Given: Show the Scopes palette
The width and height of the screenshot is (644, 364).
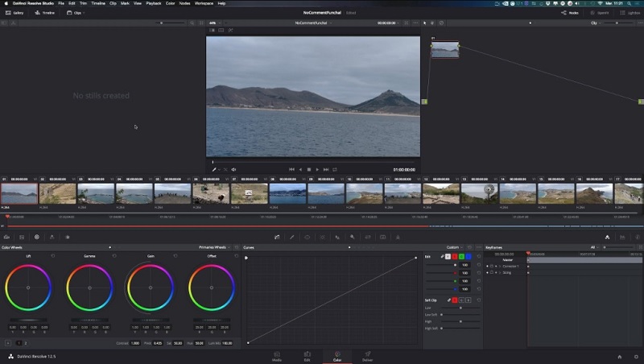Looking at the screenshot, I should 622,237.
